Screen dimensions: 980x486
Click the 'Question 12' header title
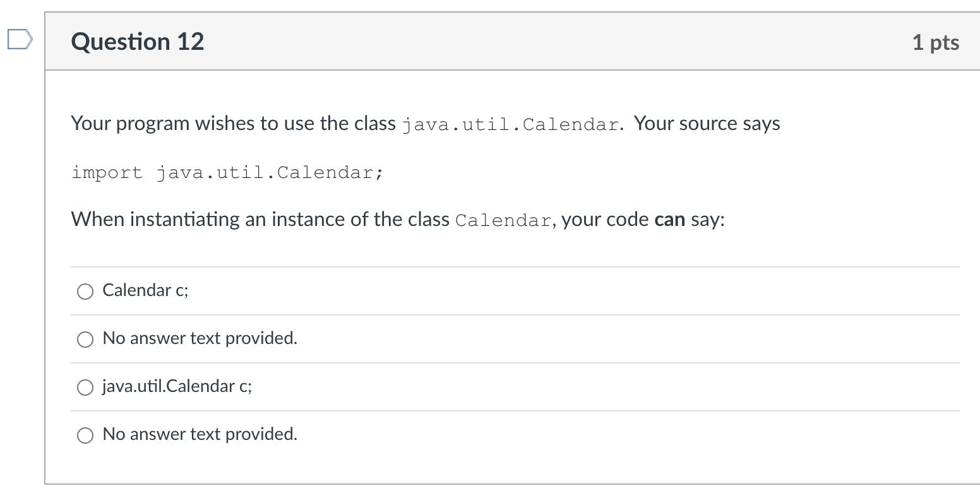pos(137,41)
